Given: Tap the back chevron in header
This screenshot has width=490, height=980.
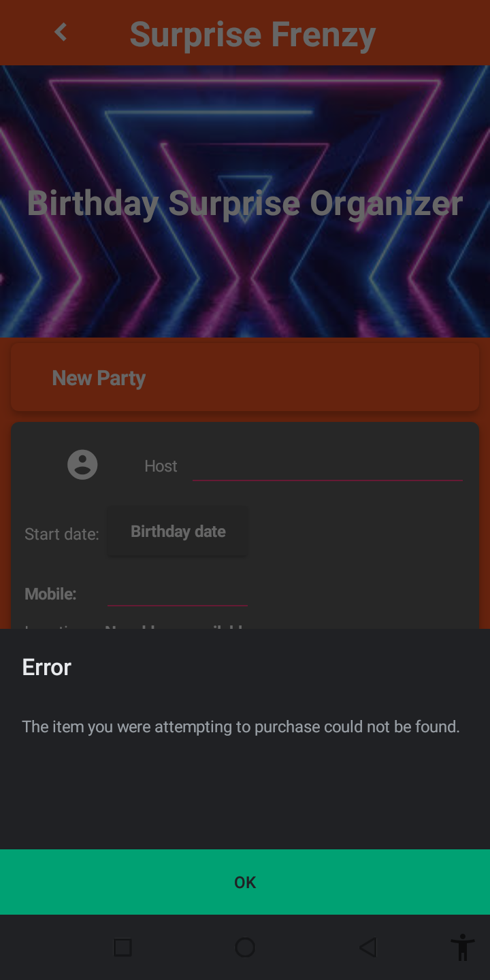Looking at the screenshot, I should click(x=61, y=32).
